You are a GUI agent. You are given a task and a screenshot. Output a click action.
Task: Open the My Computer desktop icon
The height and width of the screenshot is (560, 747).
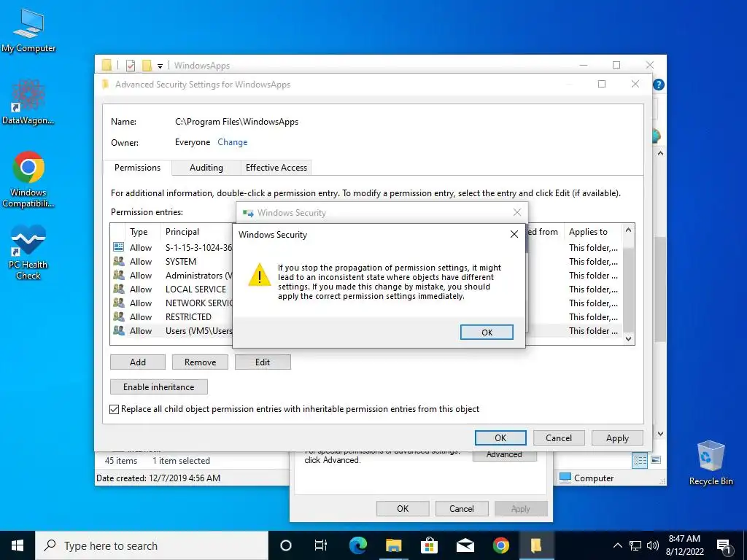coord(28,31)
